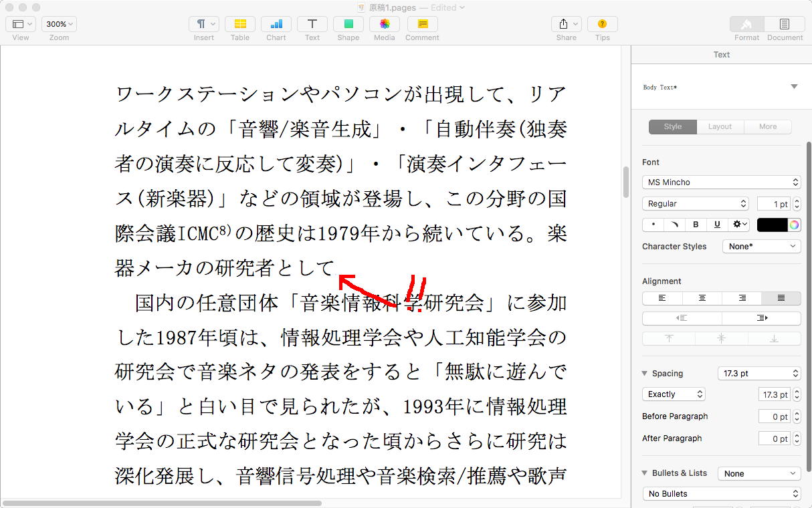The height and width of the screenshot is (508, 812).
Task: Add a Table from the toolbar
Action: point(239,24)
